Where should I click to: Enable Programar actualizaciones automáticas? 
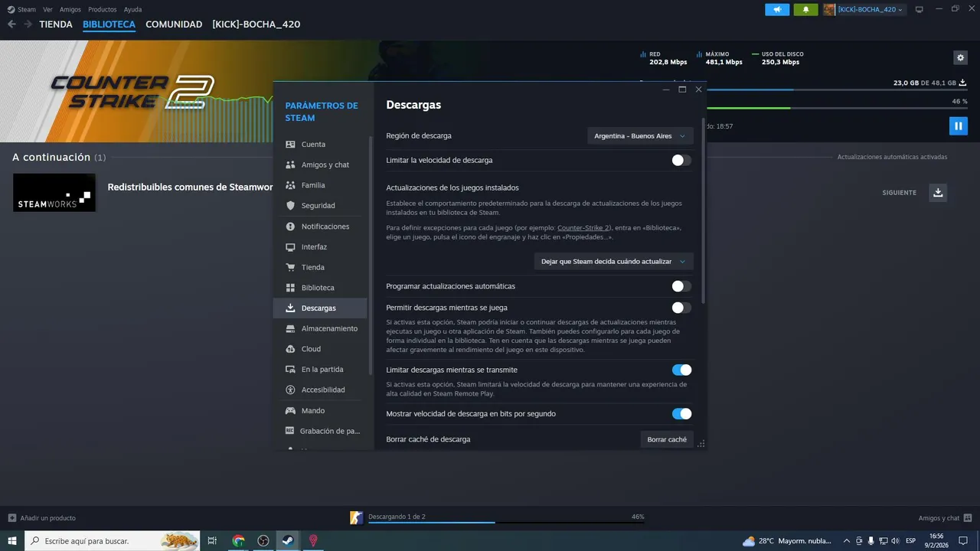(681, 286)
